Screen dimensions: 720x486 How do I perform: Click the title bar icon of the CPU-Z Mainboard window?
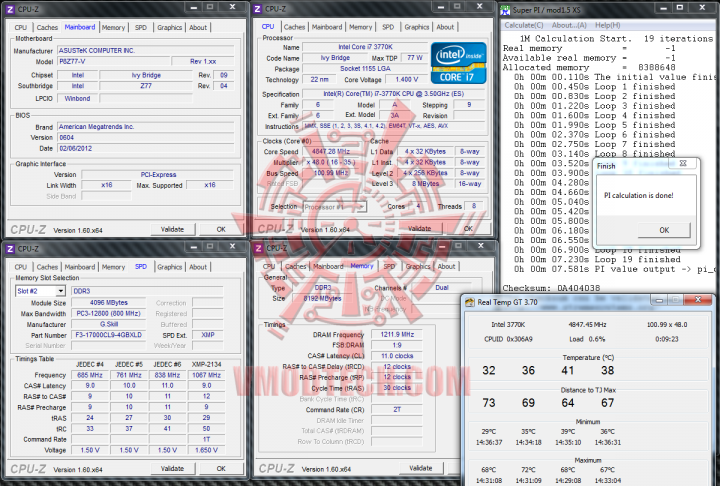pyautogui.click(x=10, y=9)
